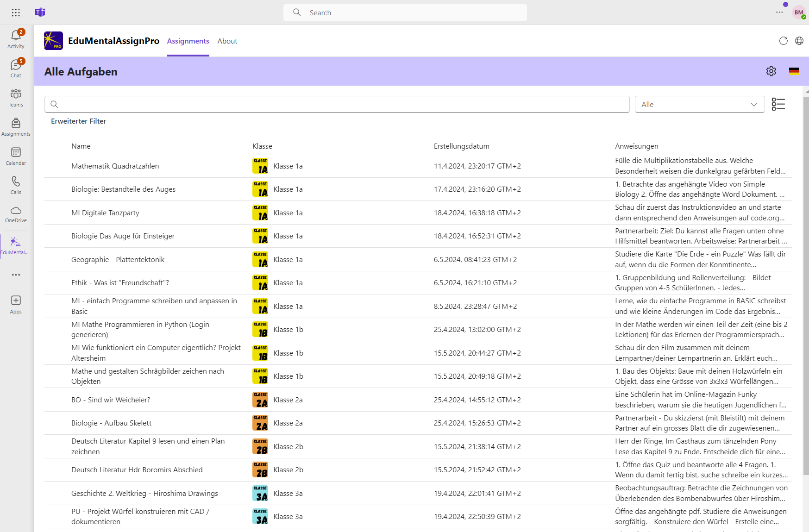809x532 pixels.
Task: Open Deutsch Literatur Hdr Boromirs Abschied
Action: [x=137, y=469]
